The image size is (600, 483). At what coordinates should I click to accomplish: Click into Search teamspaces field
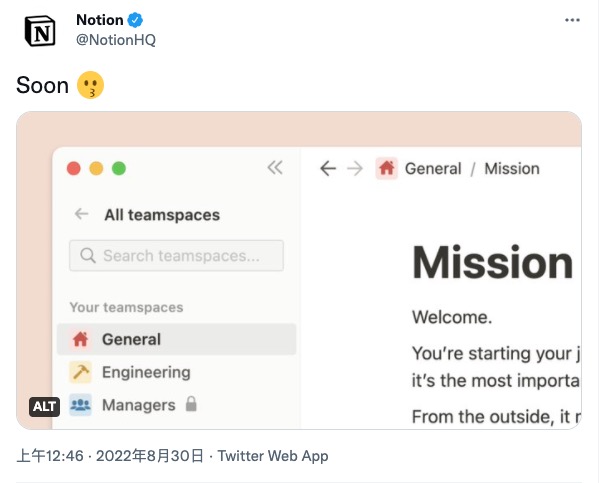click(x=176, y=255)
